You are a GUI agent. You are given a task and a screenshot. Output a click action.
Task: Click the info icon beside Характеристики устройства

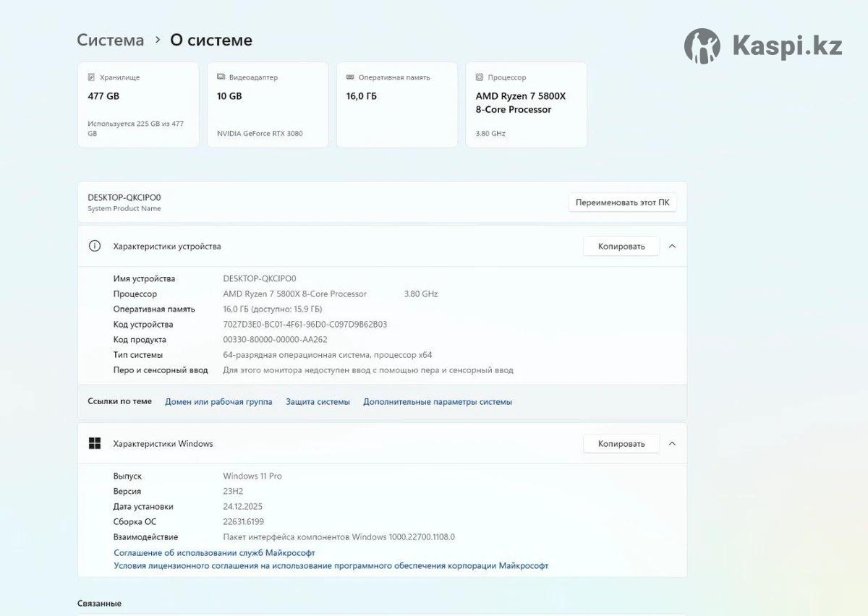(x=95, y=246)
